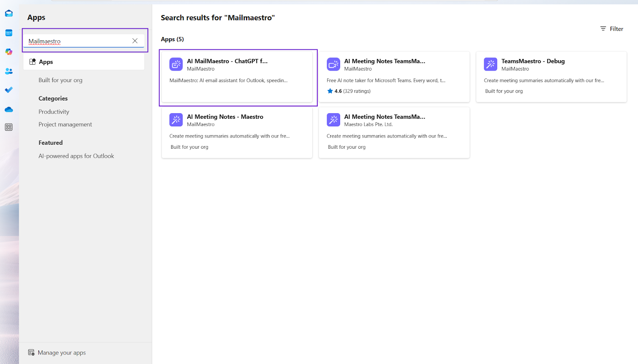Click 'Free AI note taker' description text
The image size is (638, 364).
pos(386,81)
